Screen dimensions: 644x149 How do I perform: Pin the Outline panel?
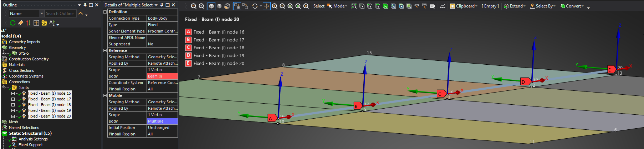coord(85,5)
